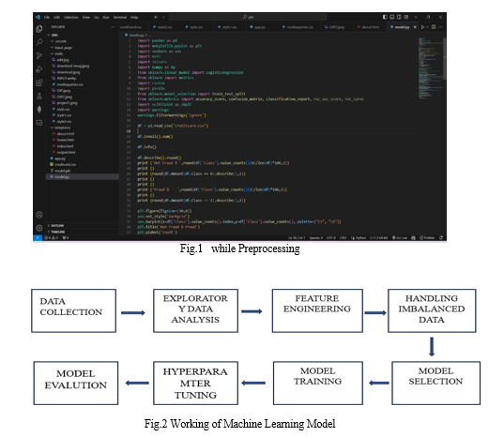Click Go Live in the status bar
This screenshot has height=437, width=504.
click(x=400, y=238)
